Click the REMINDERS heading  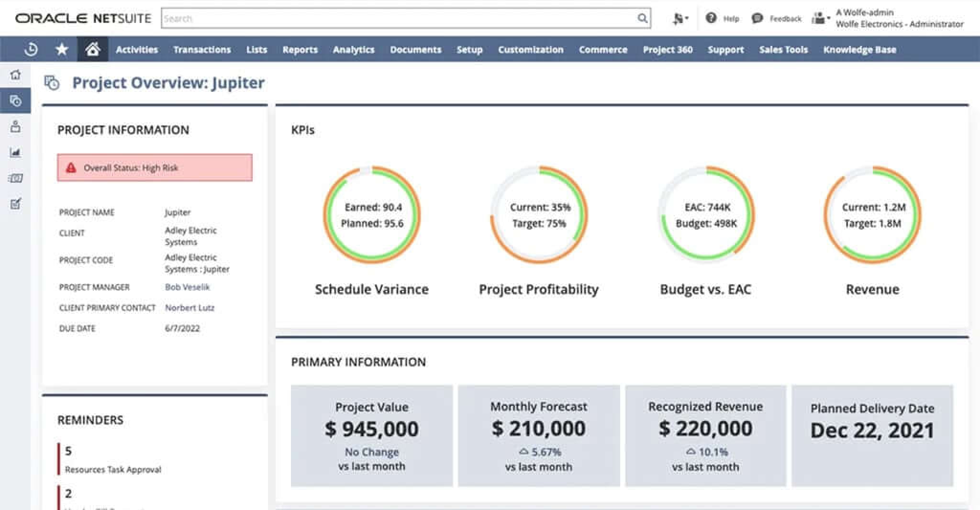(x=90, y=420)
